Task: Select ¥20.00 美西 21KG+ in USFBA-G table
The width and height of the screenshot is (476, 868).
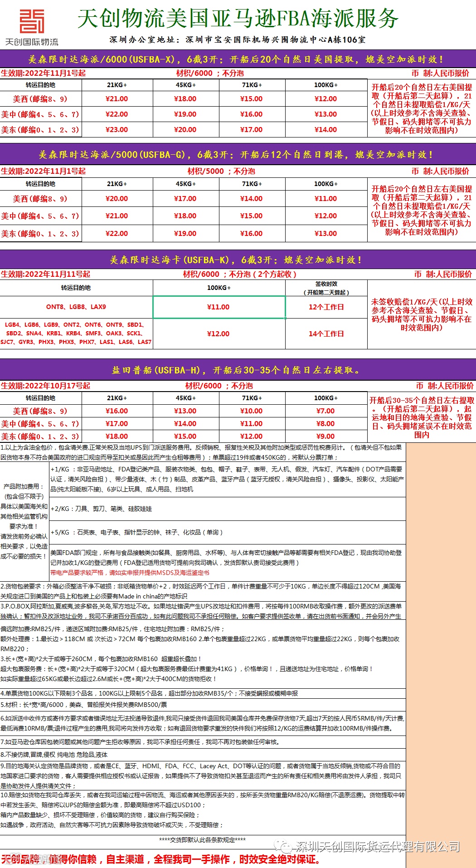Action: [117, 198]
